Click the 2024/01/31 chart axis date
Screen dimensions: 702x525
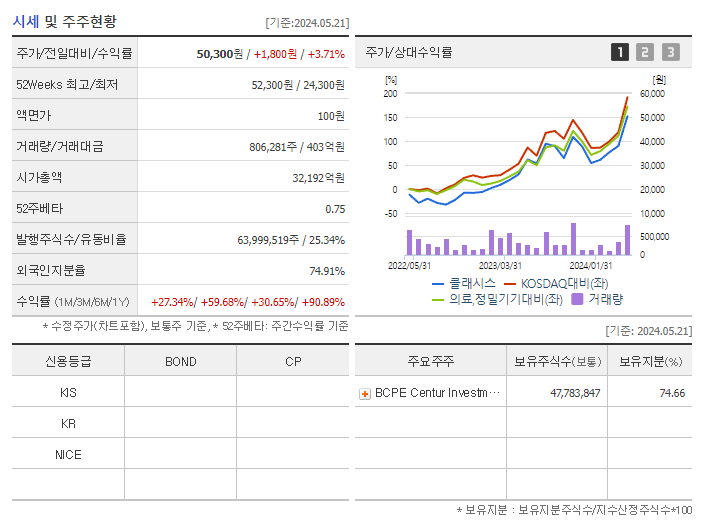[591, 265]
